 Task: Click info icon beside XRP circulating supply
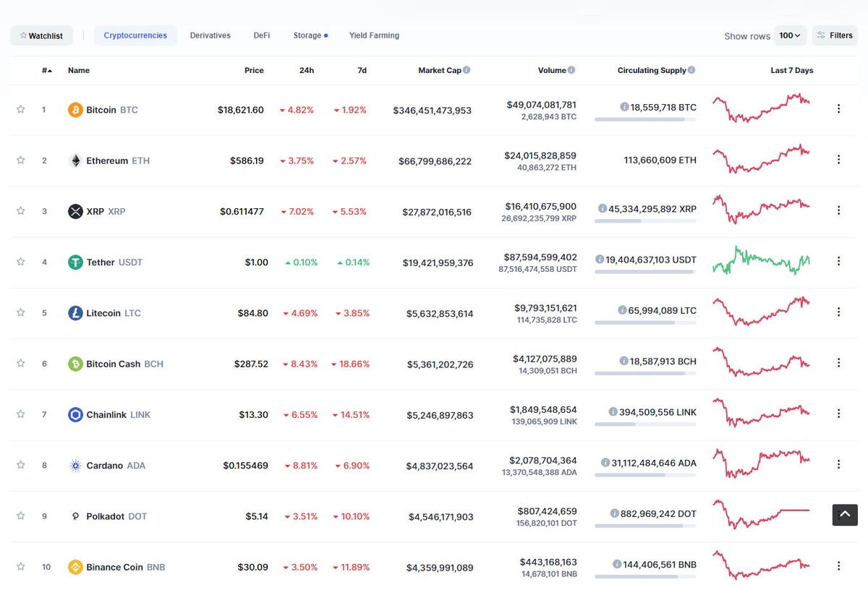point(602,208)
